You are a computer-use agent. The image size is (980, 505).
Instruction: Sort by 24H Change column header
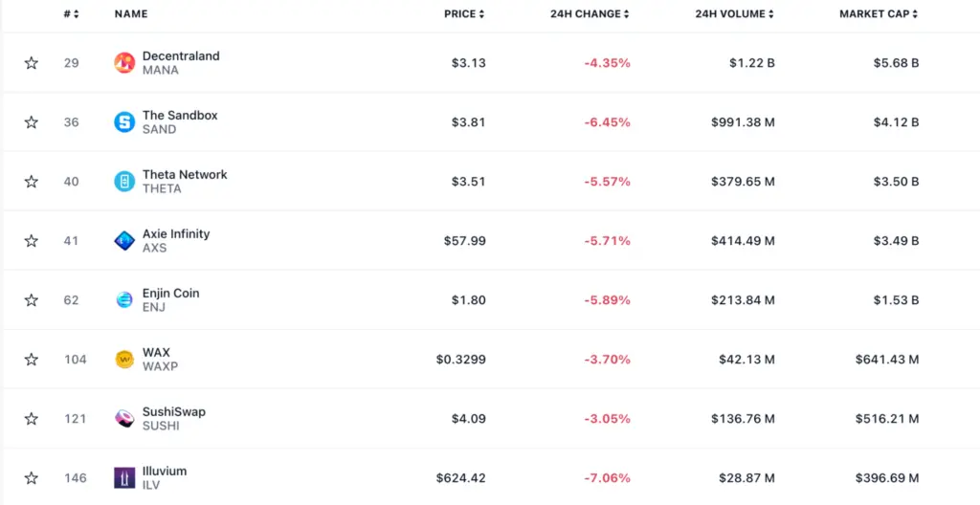[x=590, y=14]
